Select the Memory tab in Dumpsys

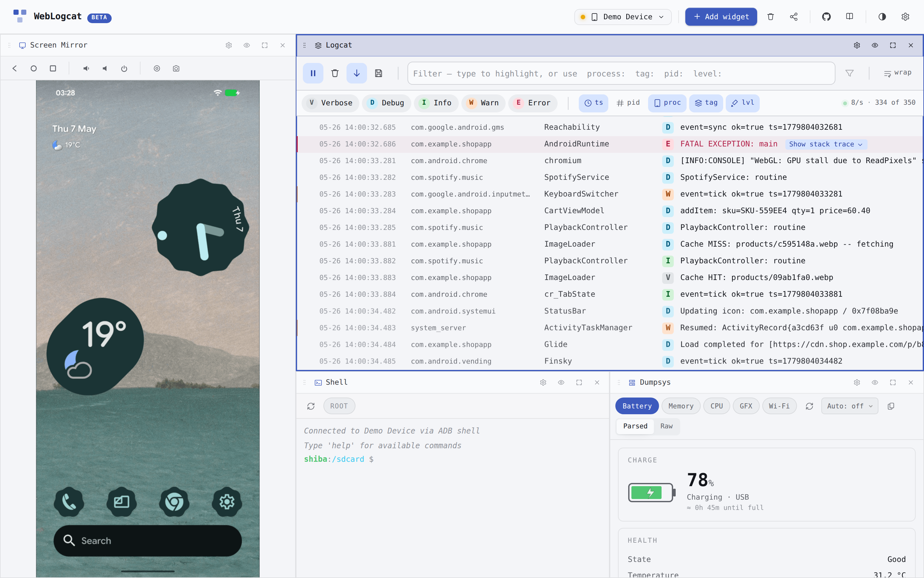point(681,406)
